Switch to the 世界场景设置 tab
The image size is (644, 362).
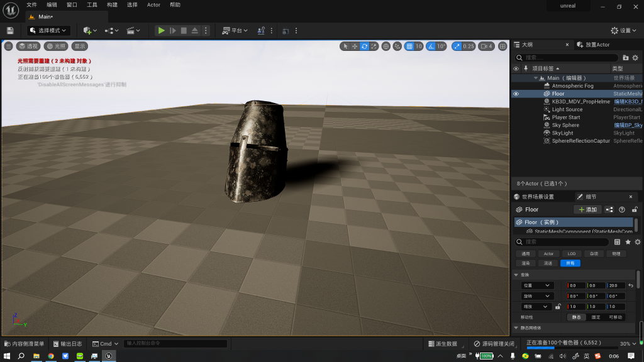[534, 197]
